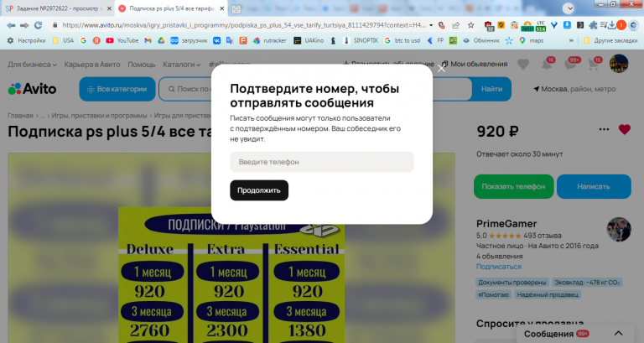This screenshot has width=644, height=343.
Task: Open the btc to usd bookmark
Action: 402,40
